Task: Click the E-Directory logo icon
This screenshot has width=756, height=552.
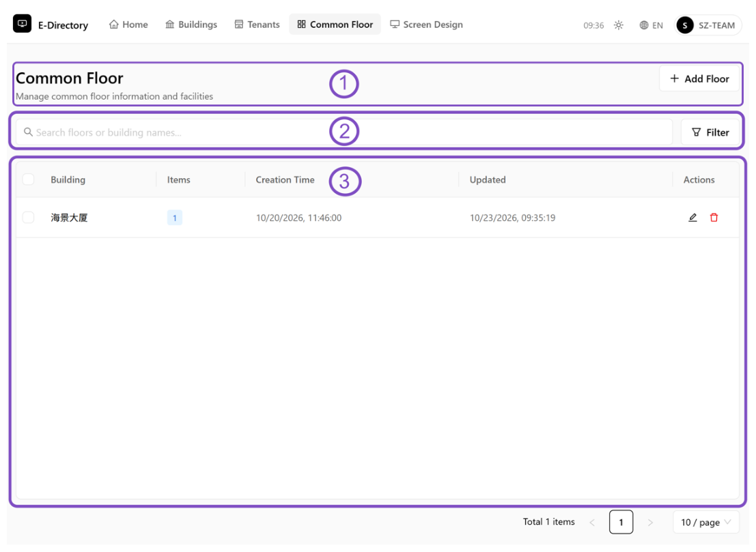Action: pyautogui.click(x=22, y=24)
